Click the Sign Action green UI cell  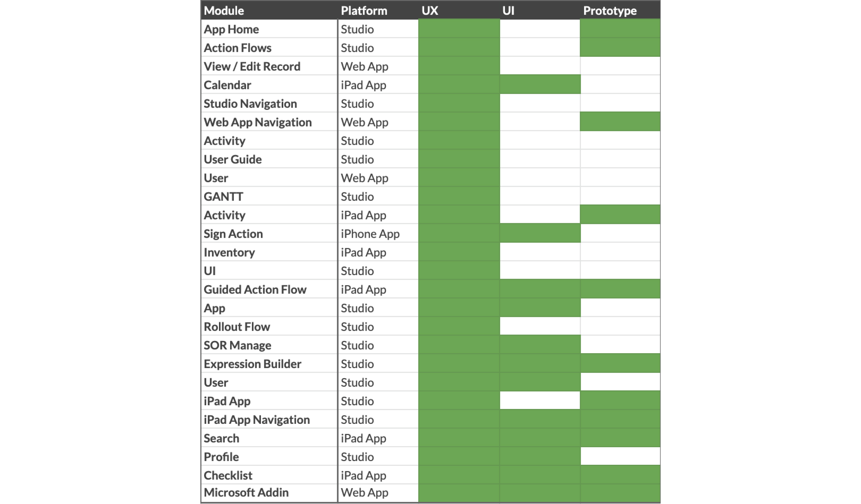pyautogui.click(x=540, y=233)
